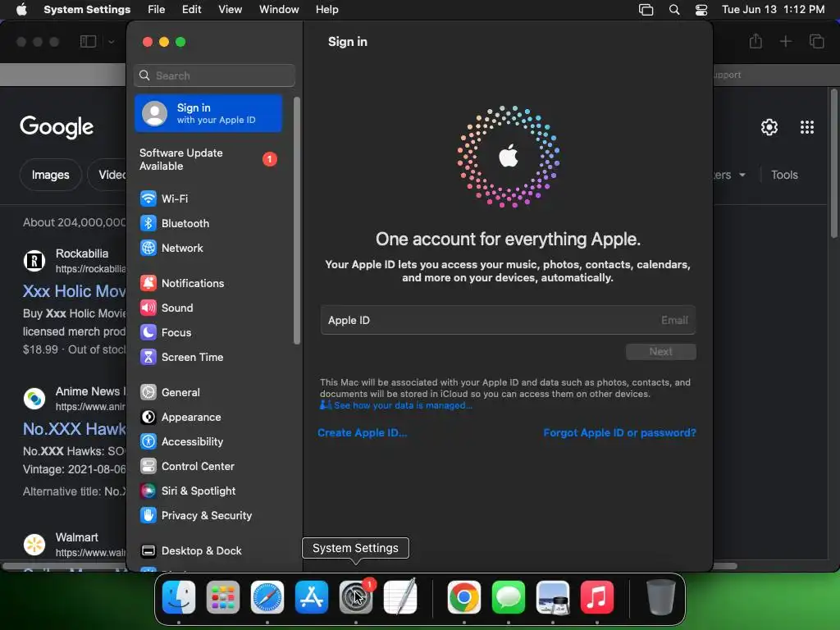Click System Settings icon in Dock
Screen dimensions: 840x630
(356, 597)
